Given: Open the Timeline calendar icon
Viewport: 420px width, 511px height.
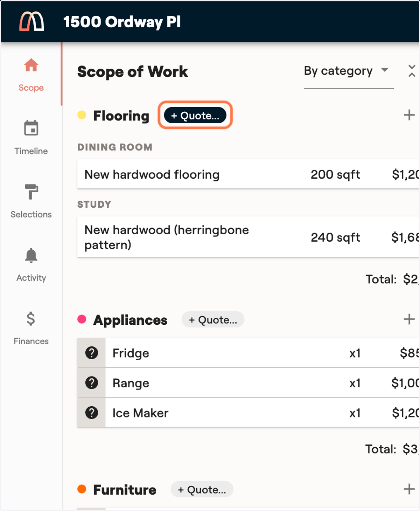Looking at the screenshot, I should click(31, 128).
